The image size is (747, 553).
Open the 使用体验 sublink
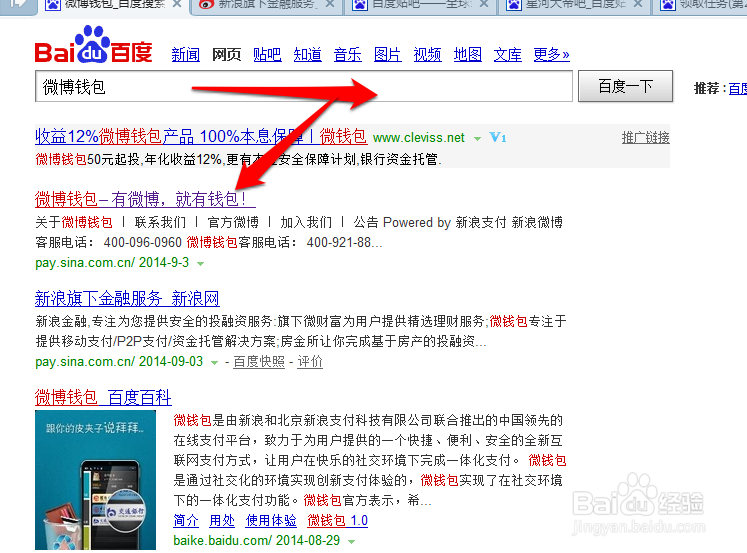click(x=271, y=521)
